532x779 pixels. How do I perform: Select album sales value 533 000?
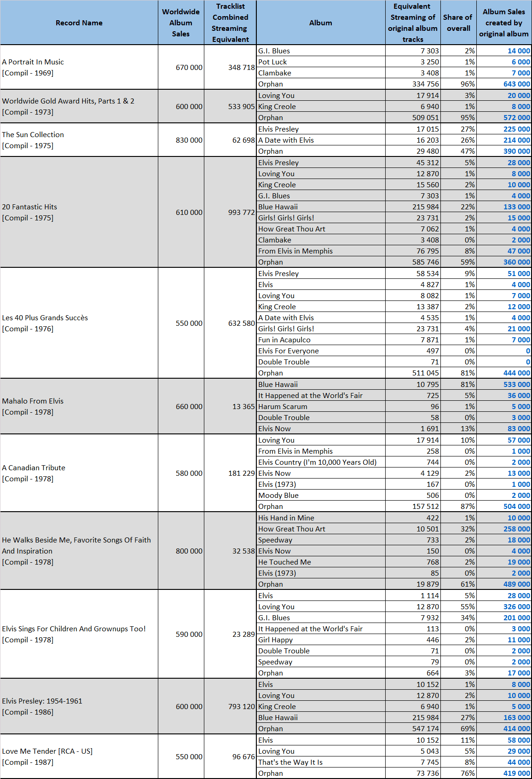[504, 384]
